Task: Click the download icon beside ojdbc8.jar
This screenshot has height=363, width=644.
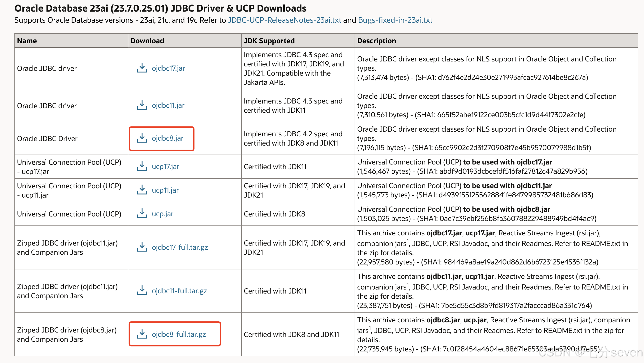Action: (142, 138)
